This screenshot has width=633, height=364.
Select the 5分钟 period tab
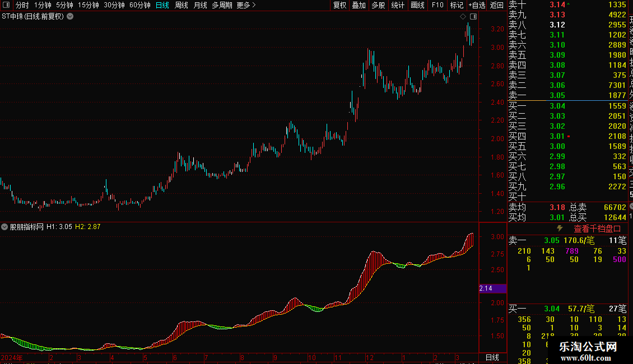point(64,5)
